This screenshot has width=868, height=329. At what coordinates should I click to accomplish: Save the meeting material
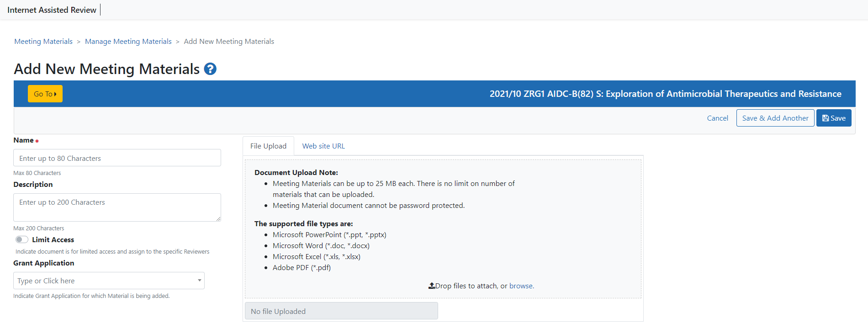834,118
